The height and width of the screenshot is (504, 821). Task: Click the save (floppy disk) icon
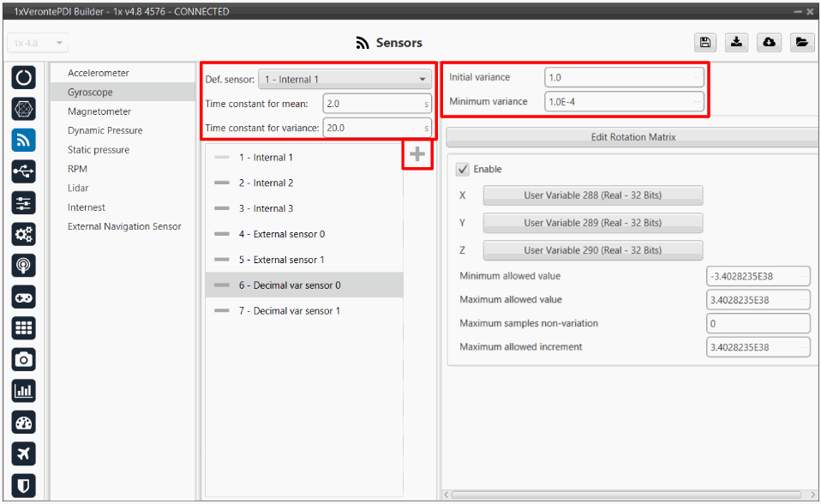click(704, 43)
